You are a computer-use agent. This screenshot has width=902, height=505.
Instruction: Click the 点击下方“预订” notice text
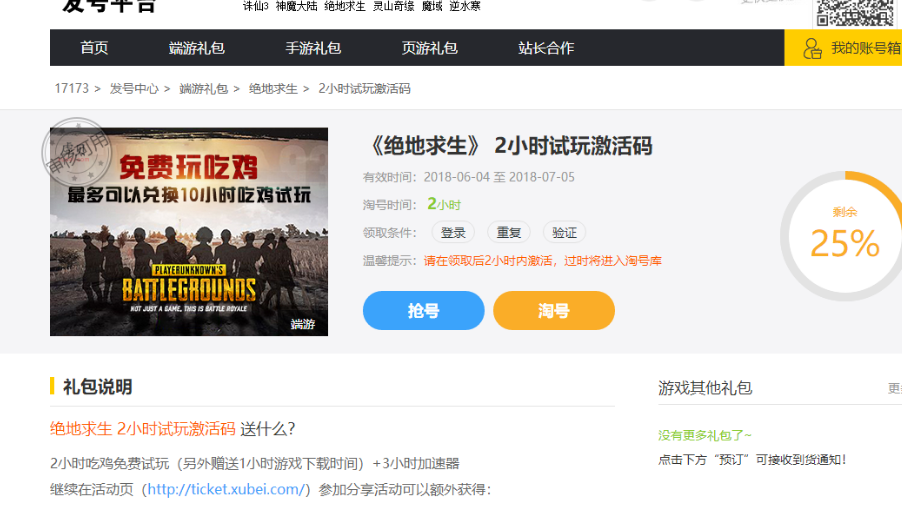click(x=752, y=460)
